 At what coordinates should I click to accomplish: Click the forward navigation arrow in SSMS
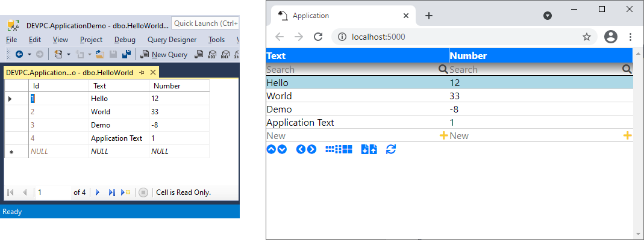(x=39, y=54)
